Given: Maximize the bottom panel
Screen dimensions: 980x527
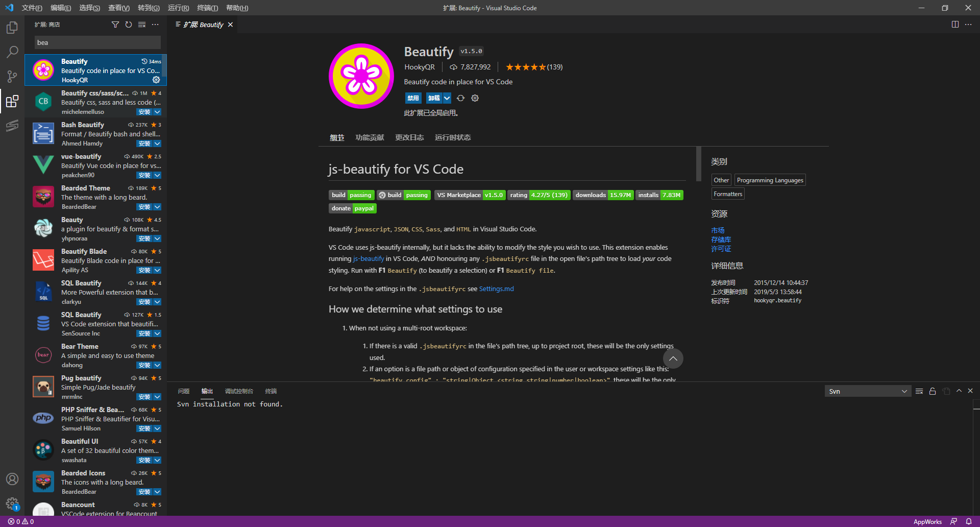Looking at the screenshot, I should [959, 391].
